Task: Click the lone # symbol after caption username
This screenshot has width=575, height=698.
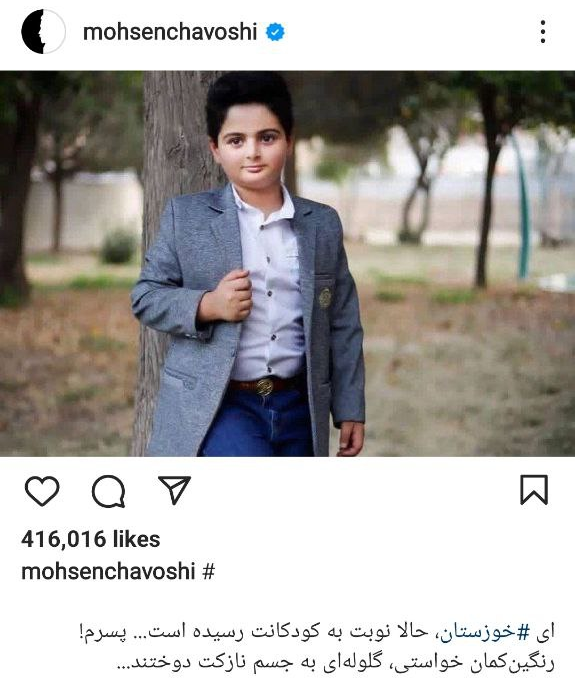Action: (208, 572)
